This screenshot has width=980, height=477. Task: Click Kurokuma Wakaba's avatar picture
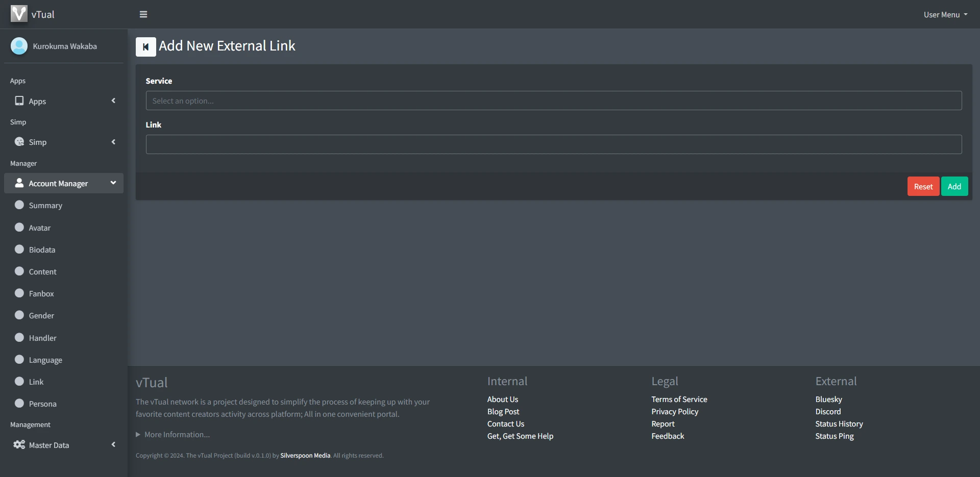pos(19,46)
